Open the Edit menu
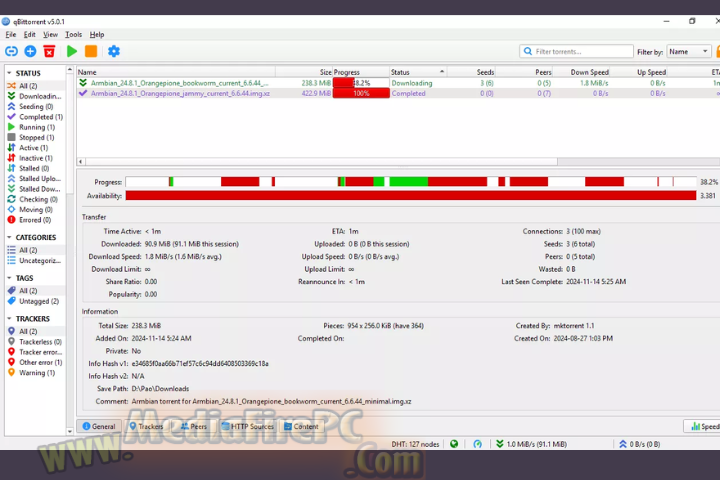Viewport: 720px width, 480px height. click(x=29, y=34)
